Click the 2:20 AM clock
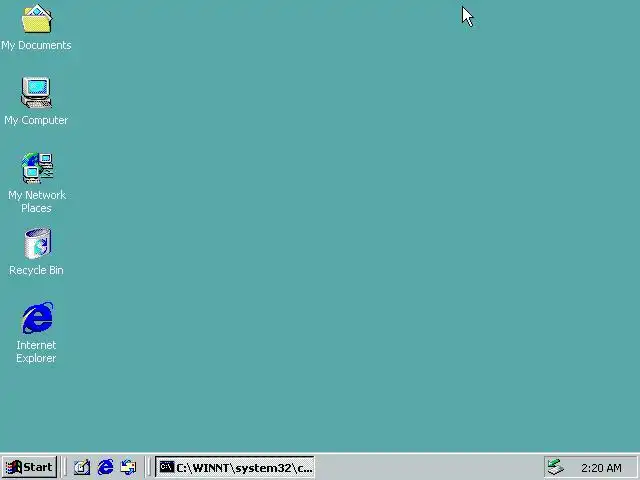 (x=601, y=468)
